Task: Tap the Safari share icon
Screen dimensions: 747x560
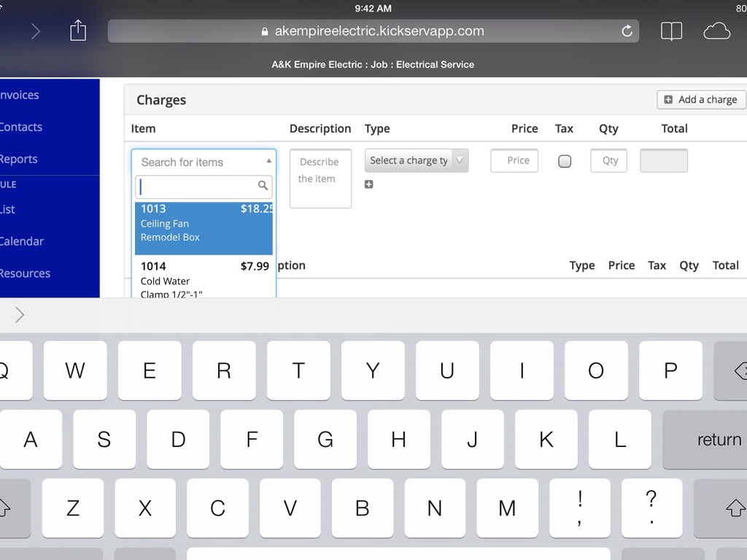Action: 78,31
